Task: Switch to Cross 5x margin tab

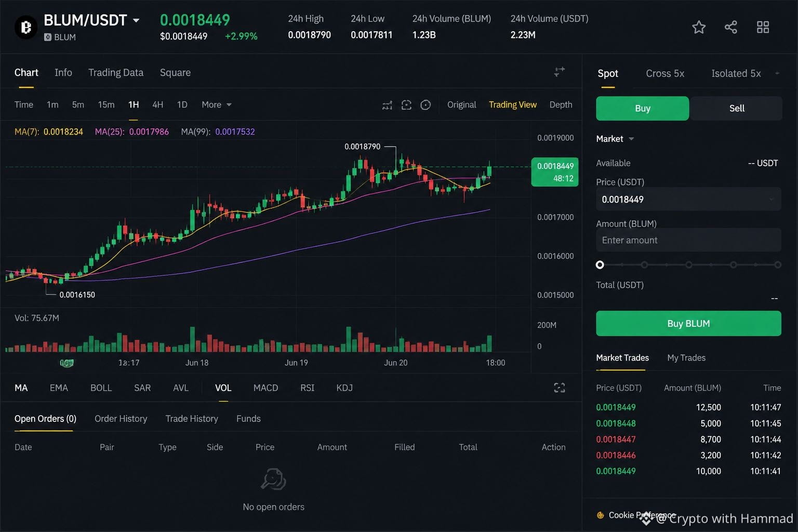Action: click(x=665, y=73)
